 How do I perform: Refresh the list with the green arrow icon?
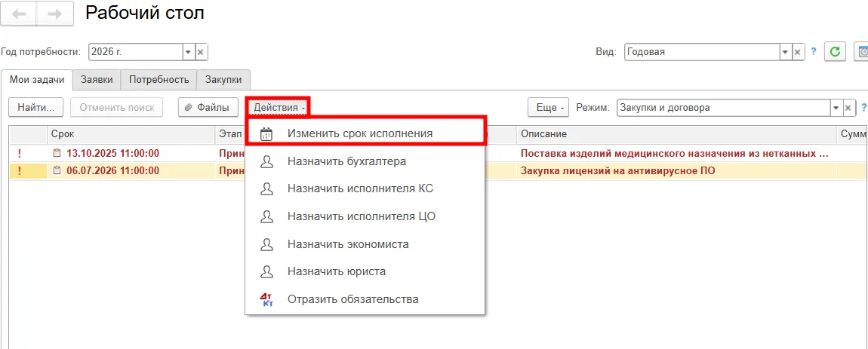coord(835,52)
